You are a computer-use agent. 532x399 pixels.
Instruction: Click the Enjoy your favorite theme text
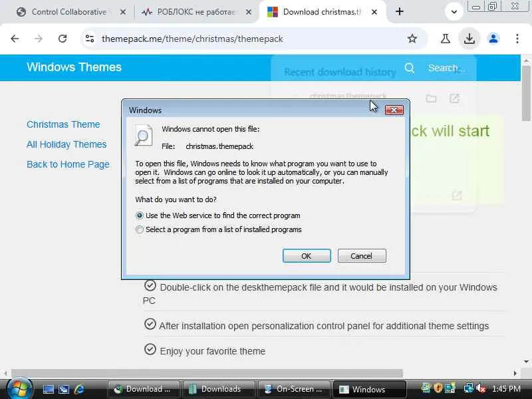tap(212, 351)
